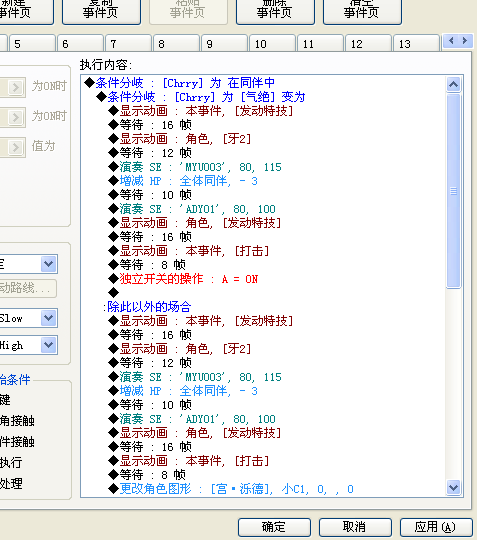Select event page tab 8
The image size is (477, 540).
pyautogui.click(x=176, y=43)
